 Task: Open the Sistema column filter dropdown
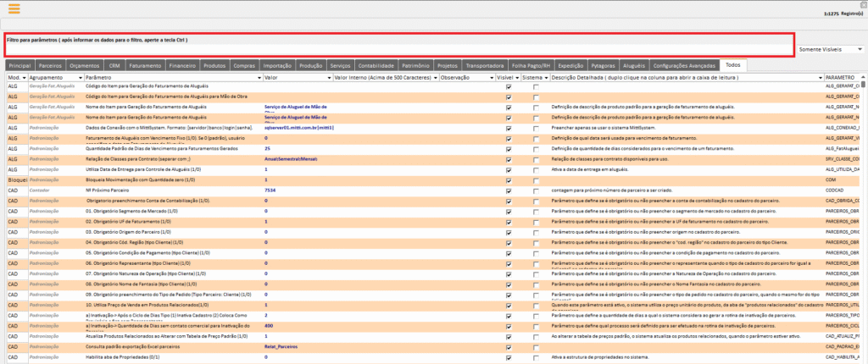[546, 78]
